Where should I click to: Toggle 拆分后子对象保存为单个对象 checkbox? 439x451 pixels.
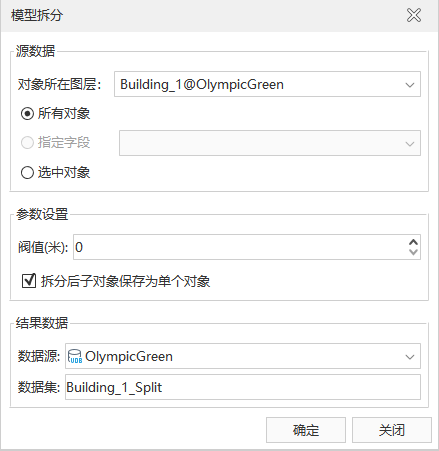point(29,281)
